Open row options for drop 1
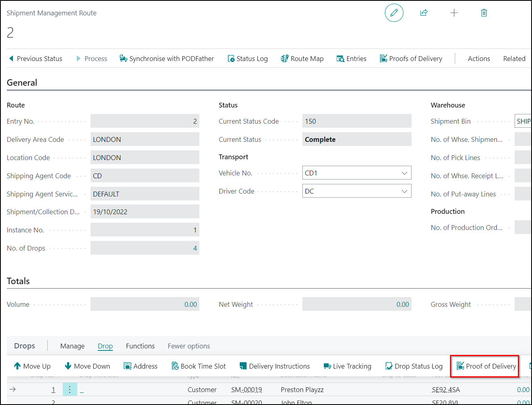Screen dimensions: 532x405 [x=70, y=390]
